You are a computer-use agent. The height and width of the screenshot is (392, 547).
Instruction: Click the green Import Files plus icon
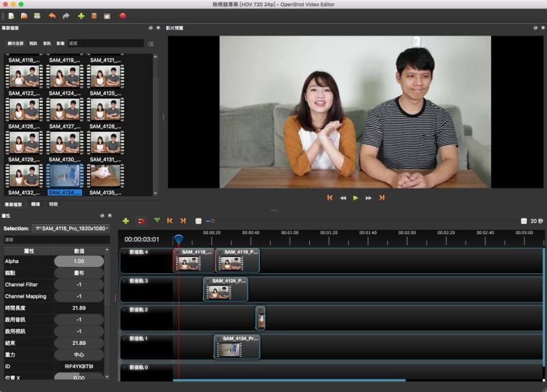81,16
